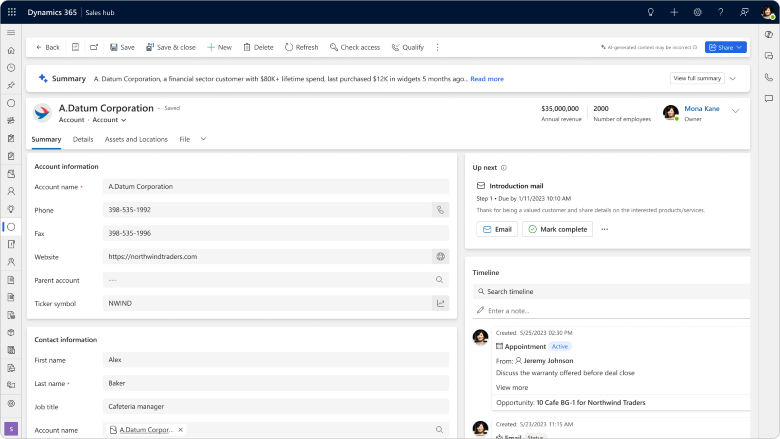Click Qualify in the command bar
Image resolution: width=780 pixels, height=439 pixels.
[408, 47]
